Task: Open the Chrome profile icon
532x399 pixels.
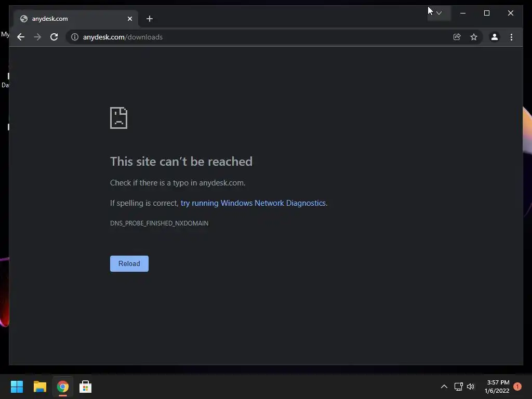Action: [495, 37]
